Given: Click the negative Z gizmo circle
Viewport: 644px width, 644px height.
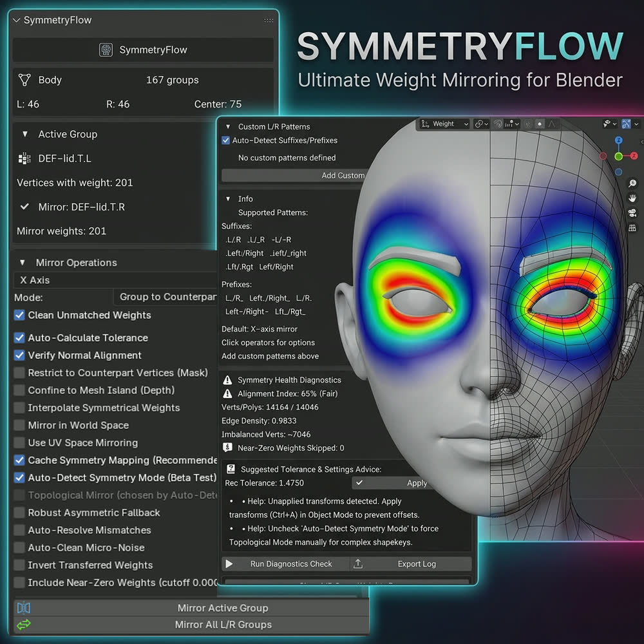Looking at the screenshot, I should (618, 172).
